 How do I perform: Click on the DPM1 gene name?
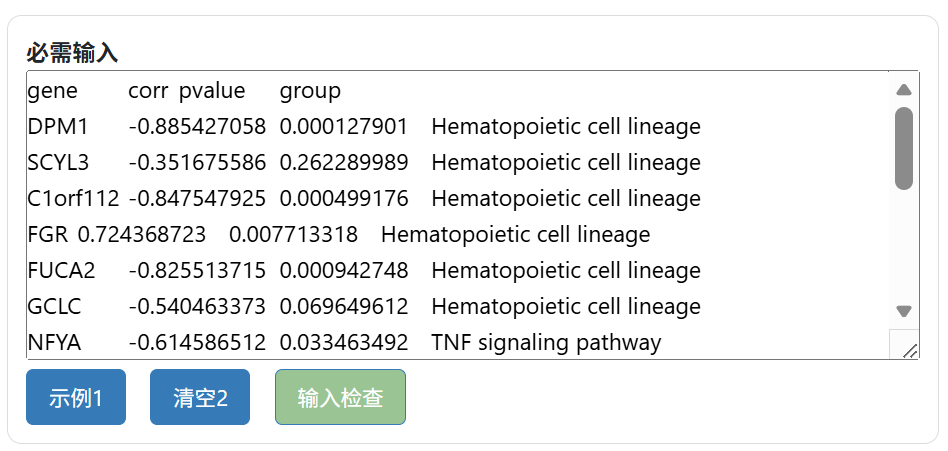point(58,127)
